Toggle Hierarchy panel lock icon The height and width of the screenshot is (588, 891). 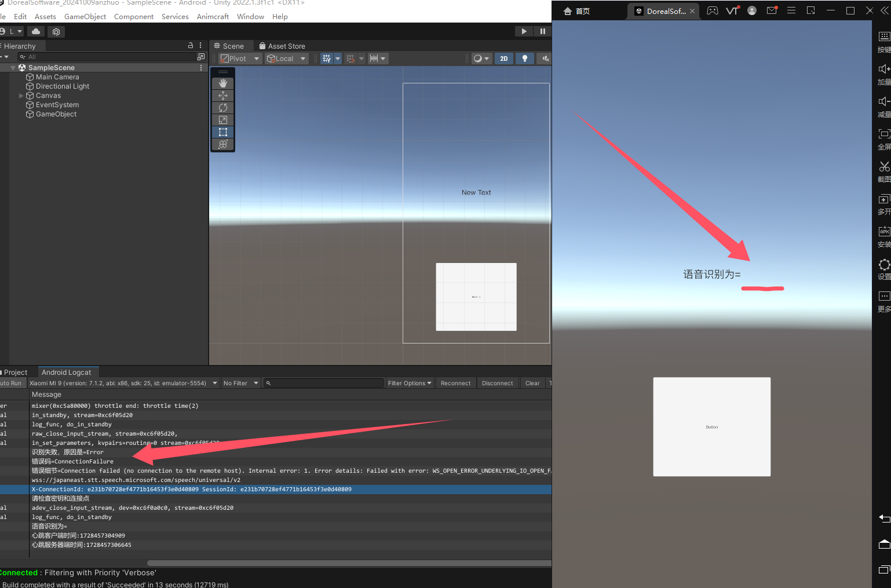click(191, 45)
